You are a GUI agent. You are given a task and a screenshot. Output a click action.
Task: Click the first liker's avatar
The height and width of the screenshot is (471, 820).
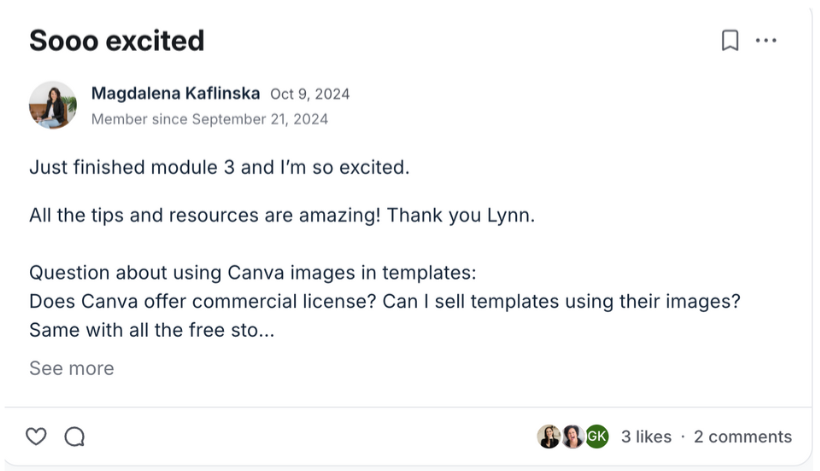pyautogui.click(x=548, y=436)
